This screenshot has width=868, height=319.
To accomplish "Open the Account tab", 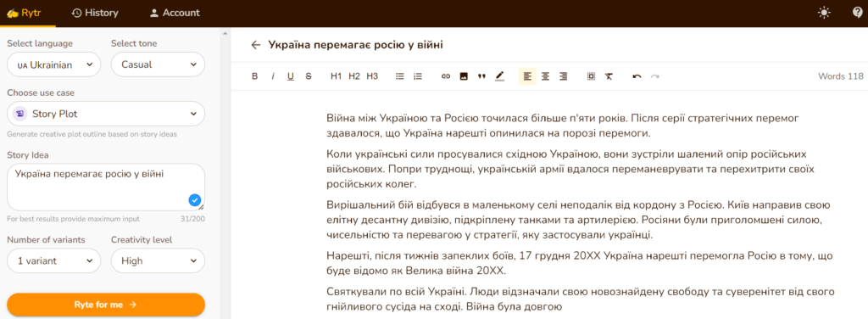I will pyautogui.click(x=175, y=13).
